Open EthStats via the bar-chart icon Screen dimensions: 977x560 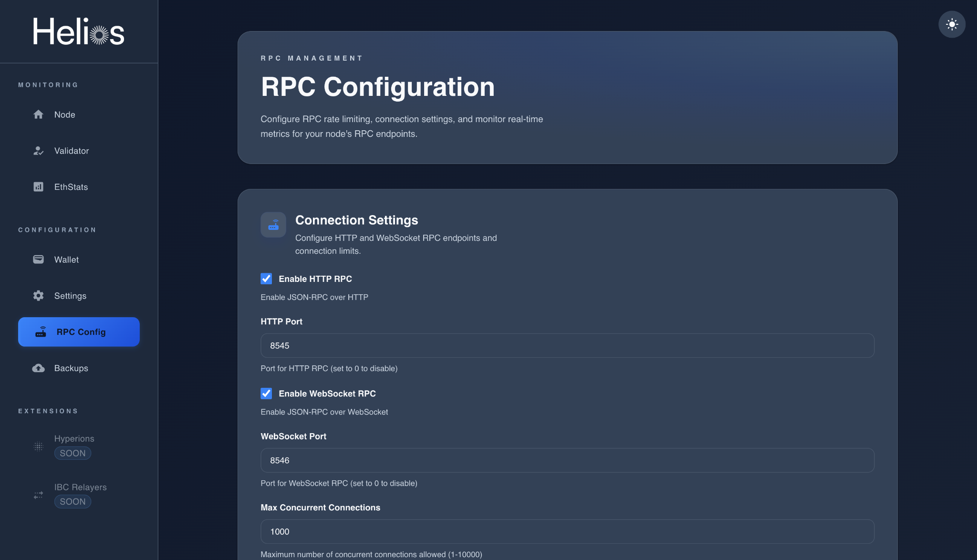pos(38,187)
